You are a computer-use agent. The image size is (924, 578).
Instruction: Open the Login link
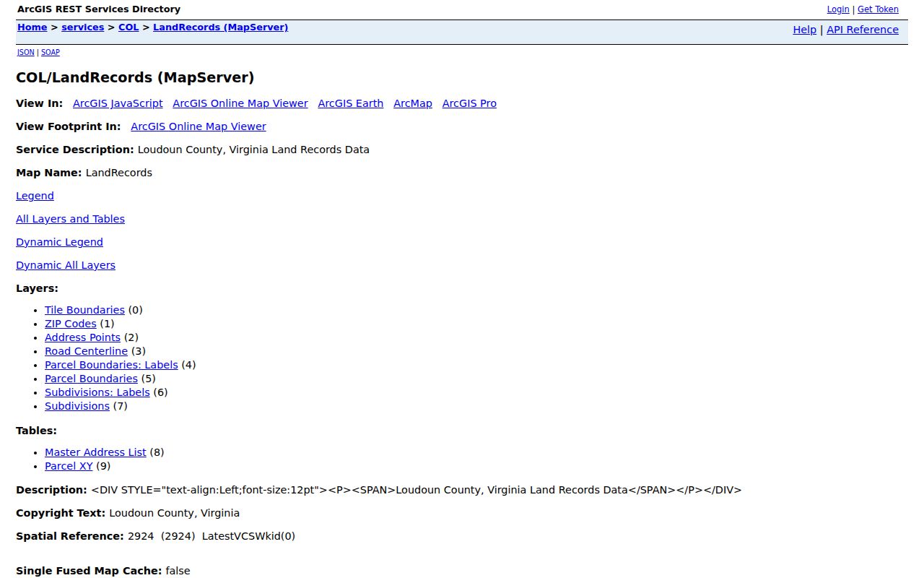838,9
